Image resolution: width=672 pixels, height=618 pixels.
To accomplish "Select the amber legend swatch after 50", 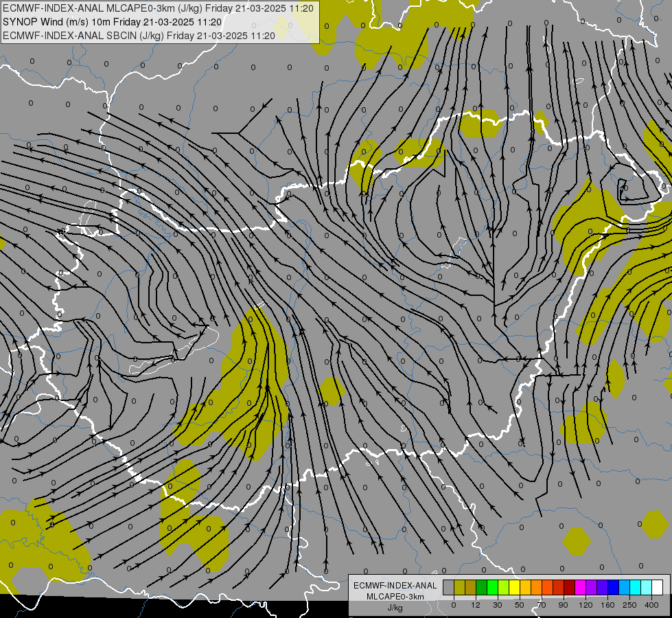I will [525, 587].
